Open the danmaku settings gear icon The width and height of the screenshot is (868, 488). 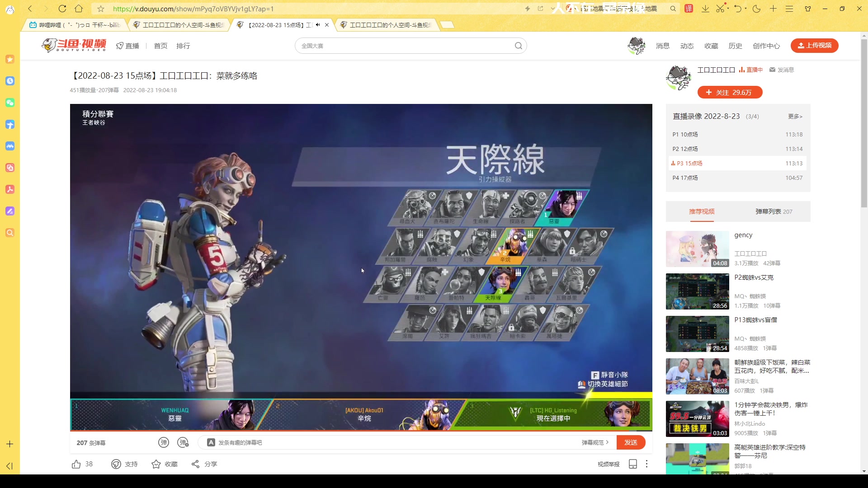183,442
